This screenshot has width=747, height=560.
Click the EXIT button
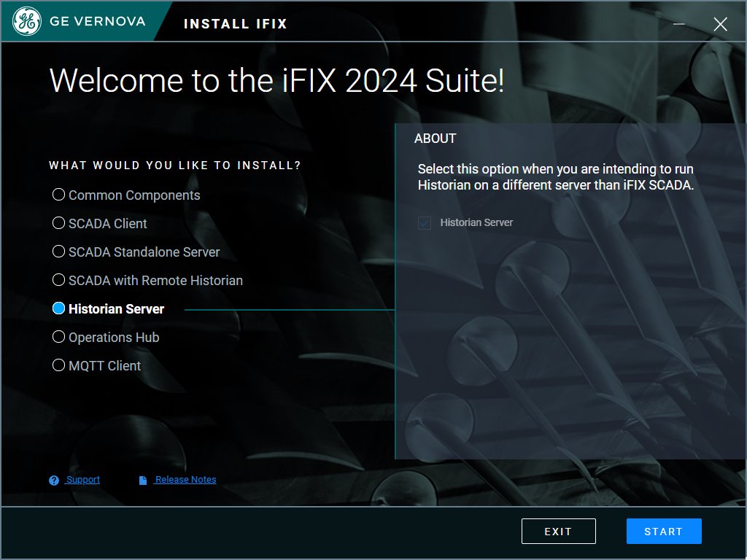point(558,531)
